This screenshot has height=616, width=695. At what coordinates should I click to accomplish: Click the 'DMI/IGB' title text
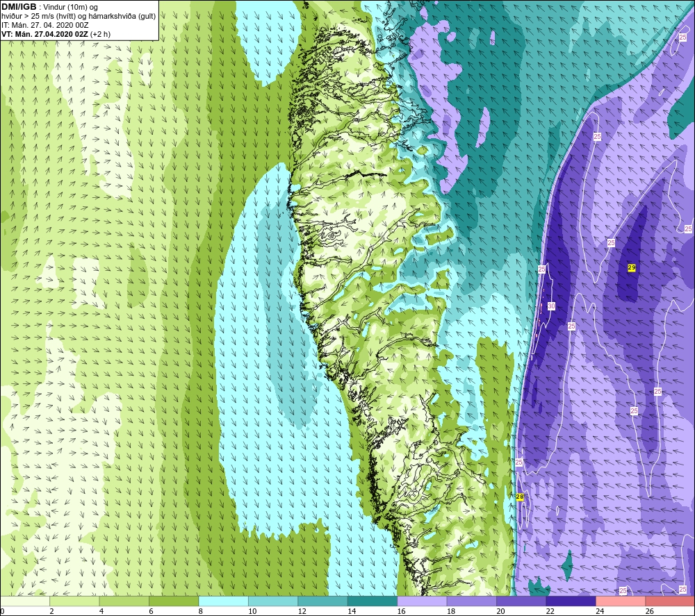tap(19, 7)
